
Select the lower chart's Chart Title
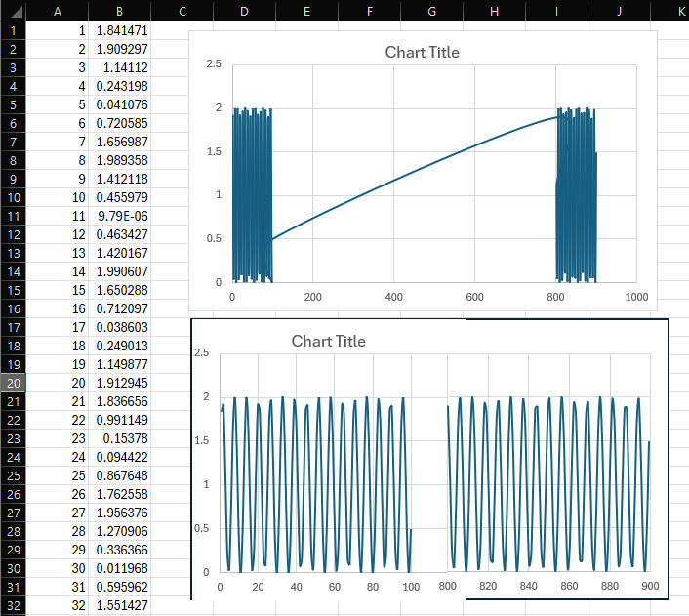[328, 342]
